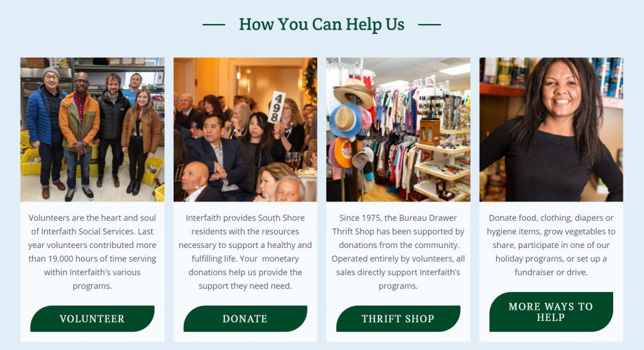Click the blue hat on the hat rack
The height and width of the screenshot is (350, 644).
point(345,120)
